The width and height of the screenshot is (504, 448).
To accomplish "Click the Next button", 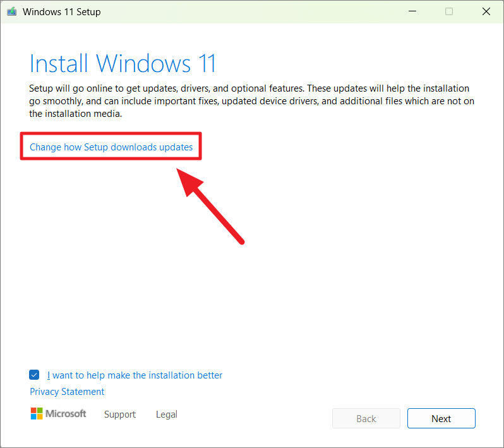I will coord(441,418).
